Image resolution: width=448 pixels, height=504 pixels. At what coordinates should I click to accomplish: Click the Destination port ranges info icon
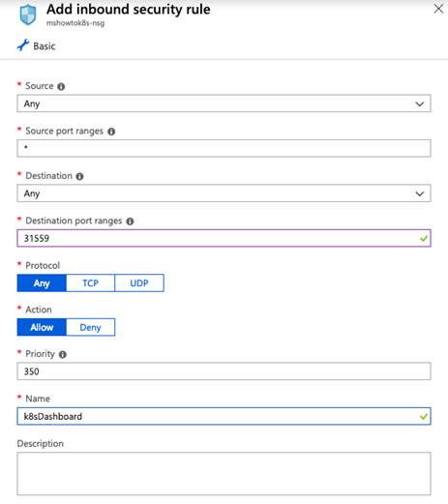click(x=130, y=222)
